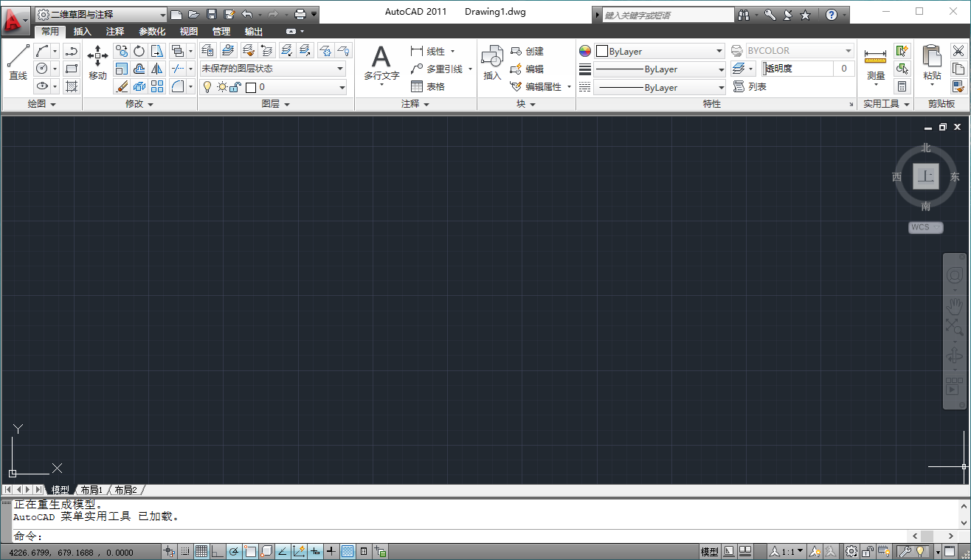
Task: Open the layer selection dropdown showing layer 0
Action: click(273, 87)
